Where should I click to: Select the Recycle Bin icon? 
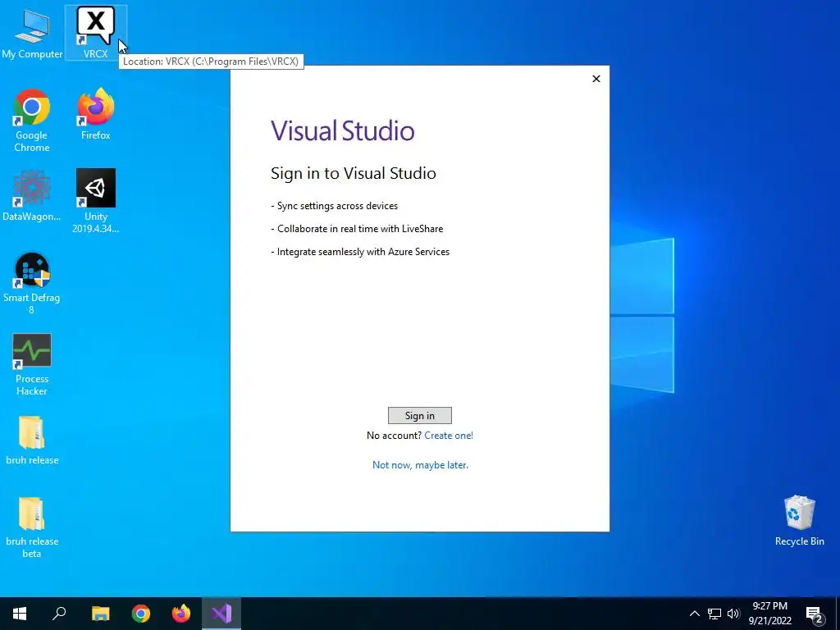[x=799, y=521]
